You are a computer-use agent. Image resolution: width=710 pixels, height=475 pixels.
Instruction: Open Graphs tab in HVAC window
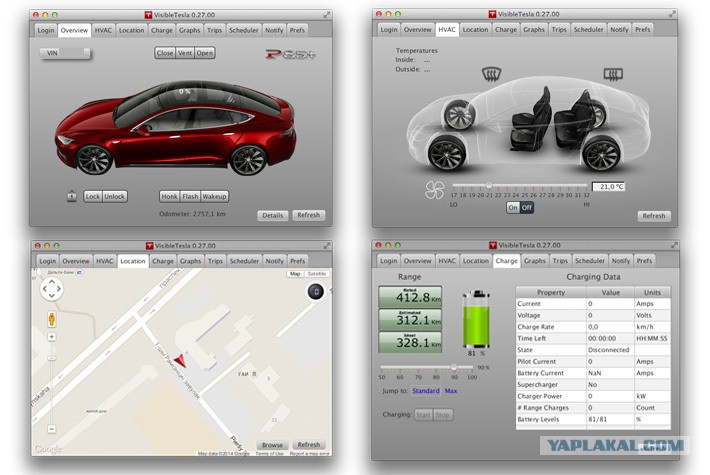(534, 29)
